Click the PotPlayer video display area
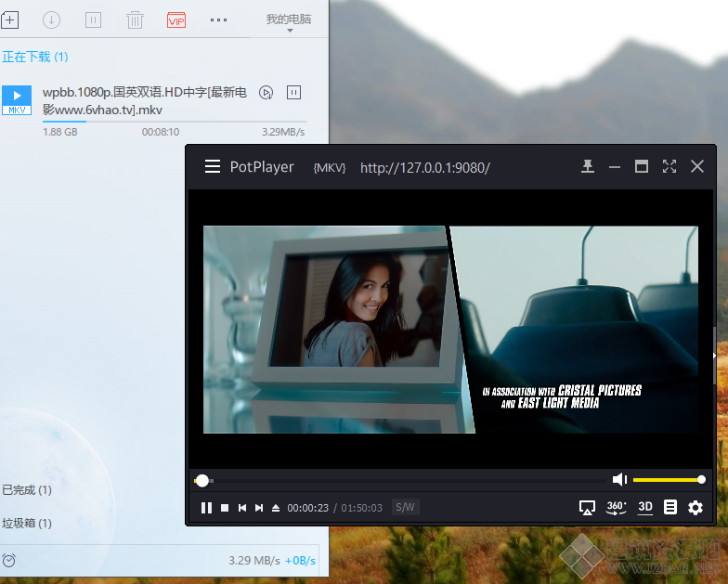This screenshot has width=728, height=584. pyautogui.click(x=450, y=329)
